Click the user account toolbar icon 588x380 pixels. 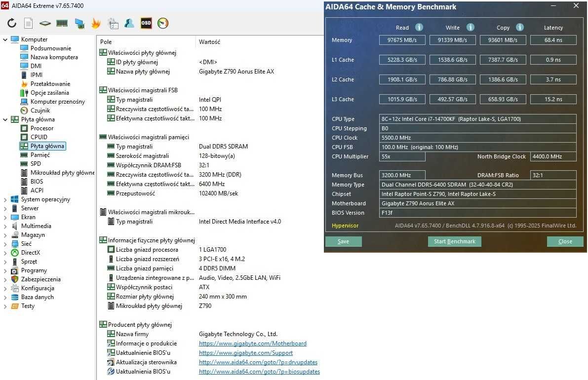tap(129, 23)
